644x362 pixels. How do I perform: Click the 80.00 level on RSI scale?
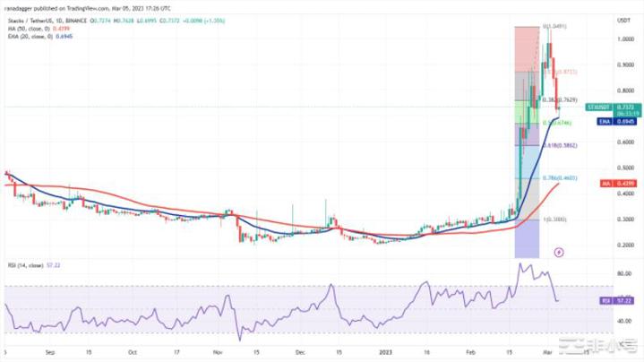[620, 273]
